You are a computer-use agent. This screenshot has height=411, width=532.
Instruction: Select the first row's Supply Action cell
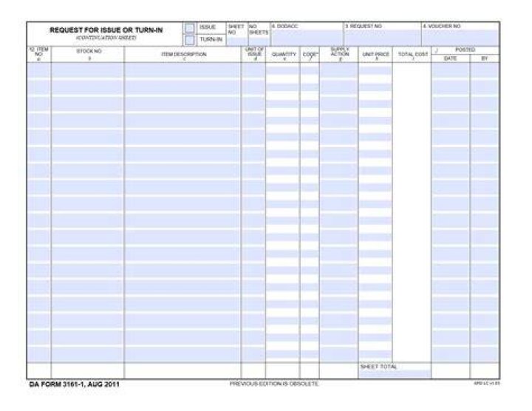click(x=338, y=70)
